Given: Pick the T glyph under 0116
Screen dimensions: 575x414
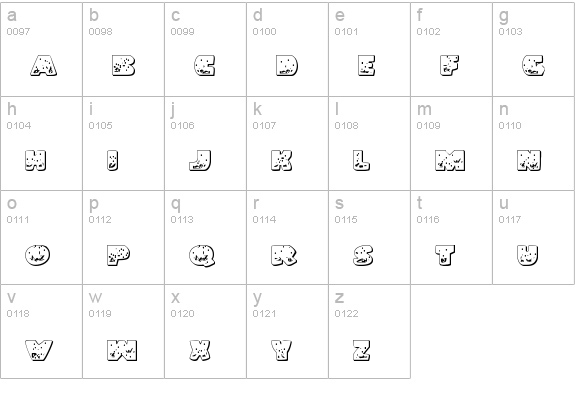Looking at the screenshot, I should point(445,255).
